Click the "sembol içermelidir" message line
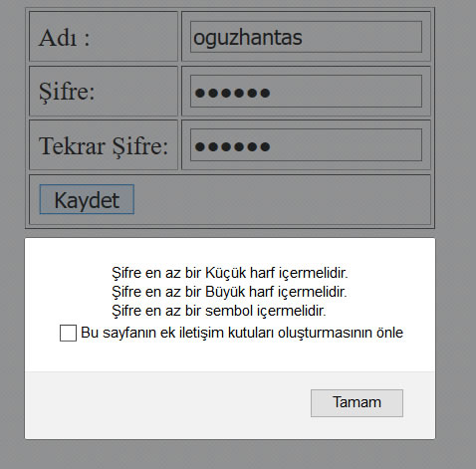 coord(219,311)
